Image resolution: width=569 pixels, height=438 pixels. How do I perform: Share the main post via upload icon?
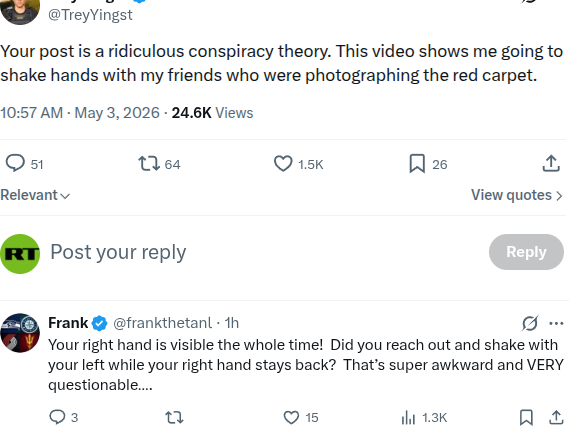[x=551, y=164]
